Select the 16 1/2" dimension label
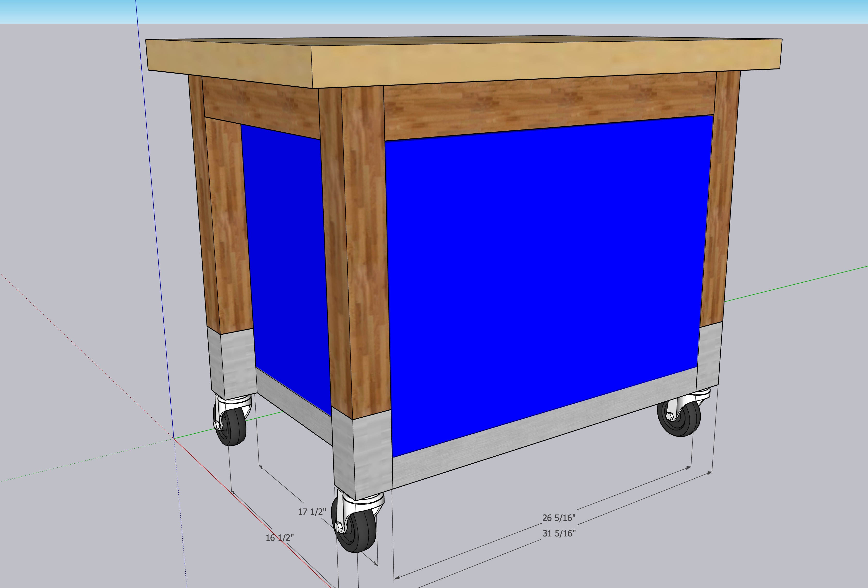This screenshot has width=868, height=588. pyautogui.click(x=280, y=538)
